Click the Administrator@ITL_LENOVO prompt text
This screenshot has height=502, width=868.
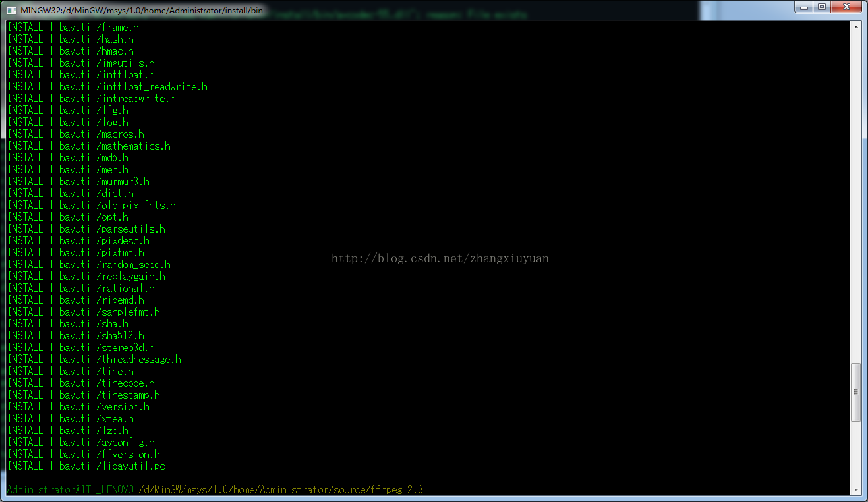point(71,490)
